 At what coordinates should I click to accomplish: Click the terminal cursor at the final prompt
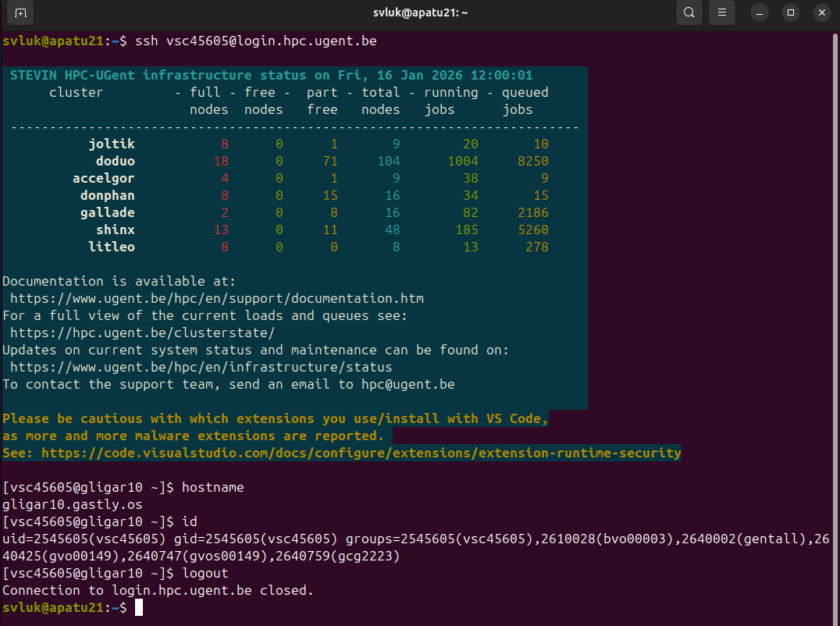coord(139,607)
